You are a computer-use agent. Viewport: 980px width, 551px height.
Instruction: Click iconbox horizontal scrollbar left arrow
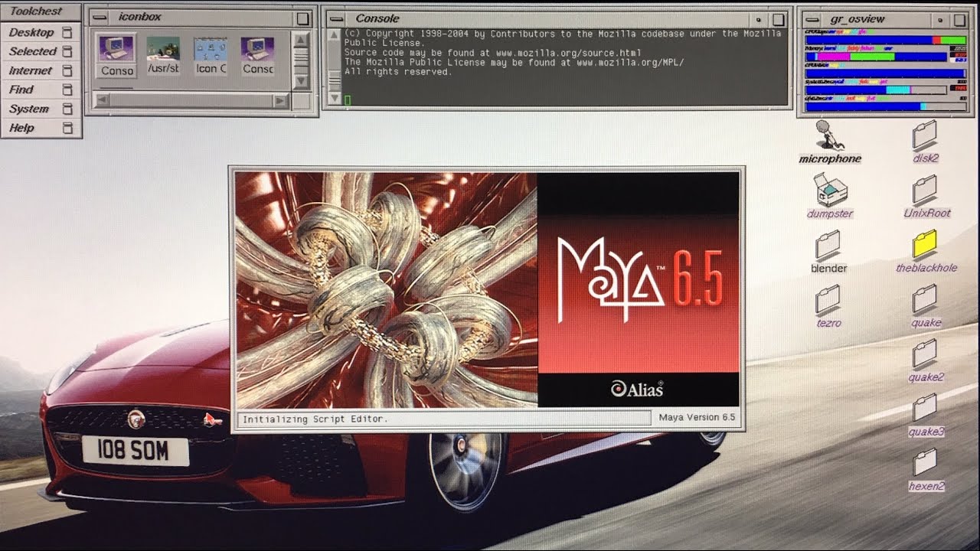(102, 100)
